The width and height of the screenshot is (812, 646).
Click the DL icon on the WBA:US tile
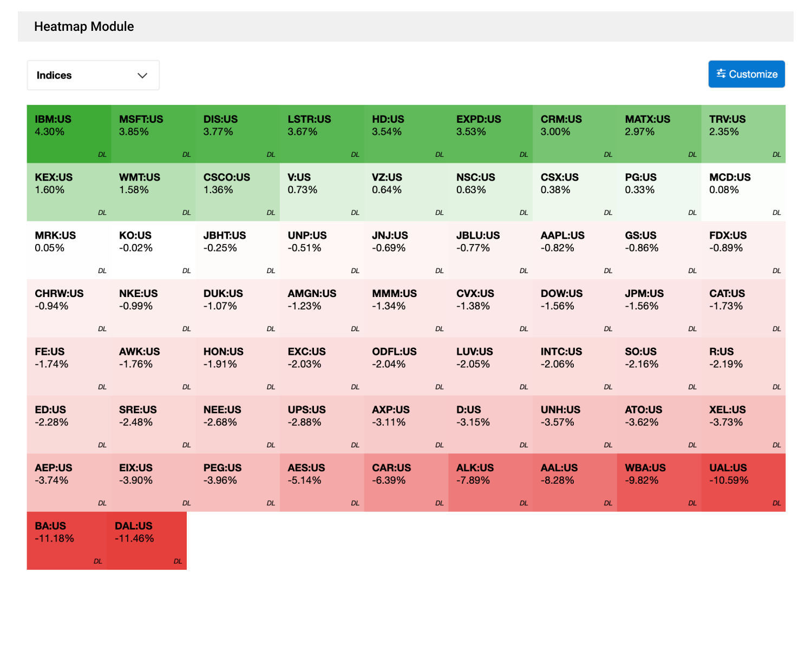tap(692, 503)
